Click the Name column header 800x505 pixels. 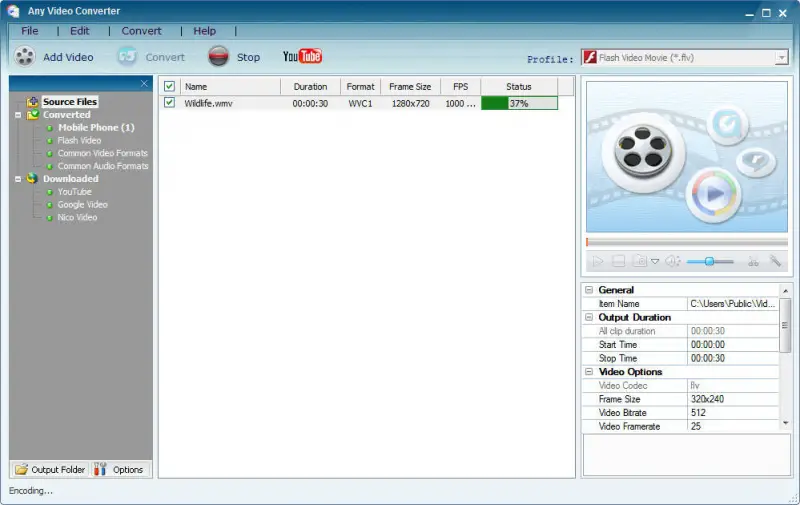pyautogui.click(x=230, y=86)
